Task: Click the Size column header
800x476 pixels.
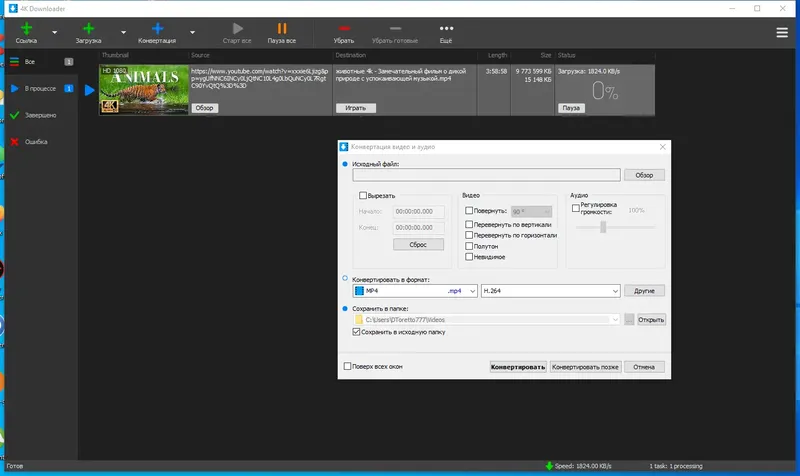Action: [x=545, y=55]
